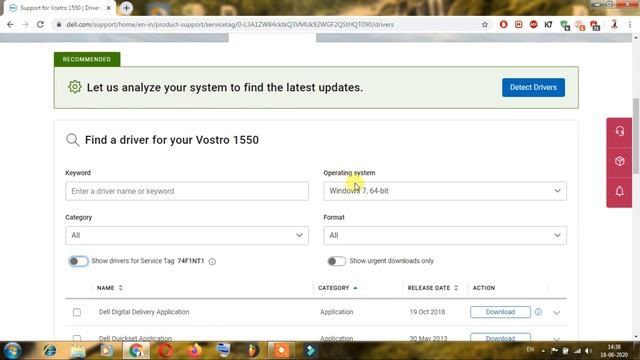Show hidden tray icons arrow
The image size is (640, 360).
pyautogui.click(x=543, y=351)
